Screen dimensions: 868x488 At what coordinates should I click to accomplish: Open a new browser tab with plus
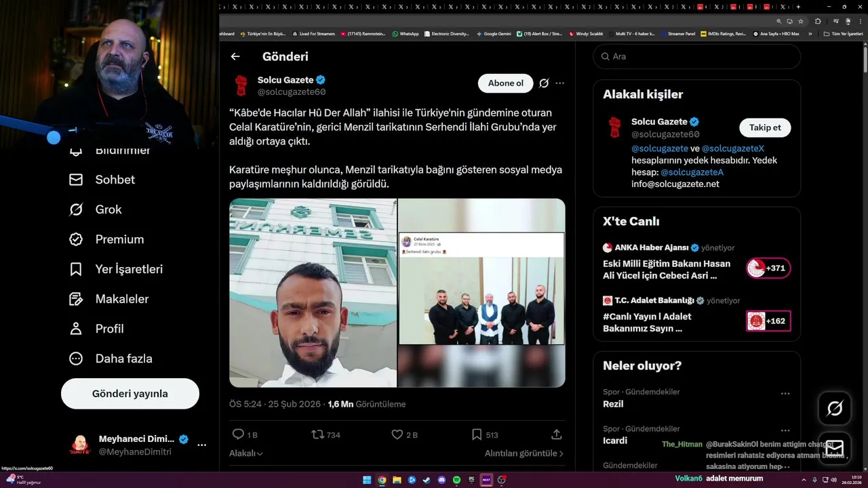(x=798, y=6)
